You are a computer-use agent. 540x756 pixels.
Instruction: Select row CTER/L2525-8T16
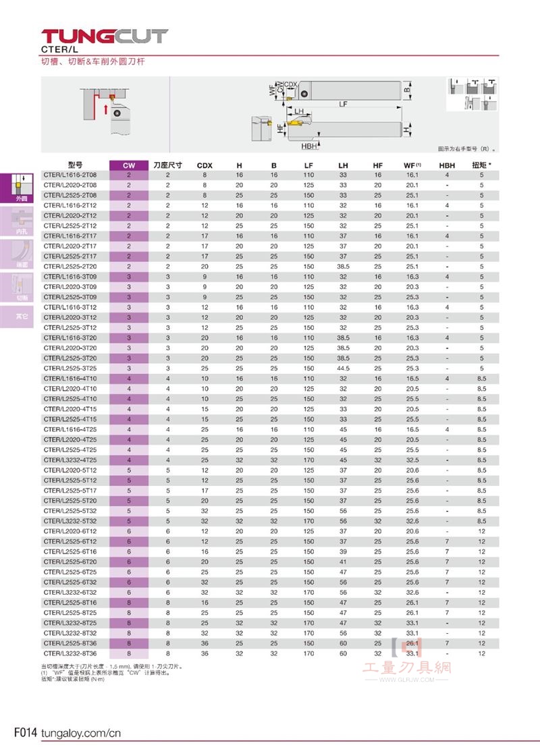point(270,603)
